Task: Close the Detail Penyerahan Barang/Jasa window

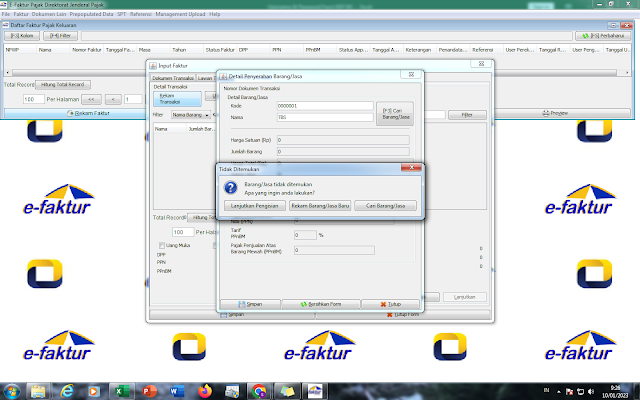Action: coord(411,75)
